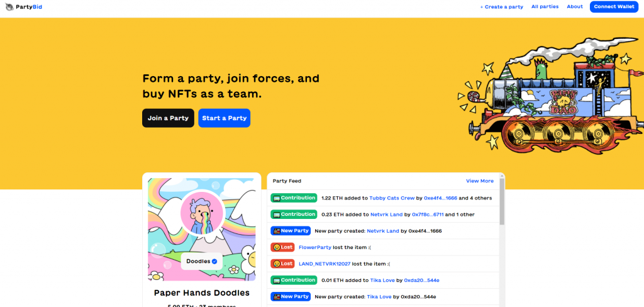Open Create a party link

pos(501,7)
